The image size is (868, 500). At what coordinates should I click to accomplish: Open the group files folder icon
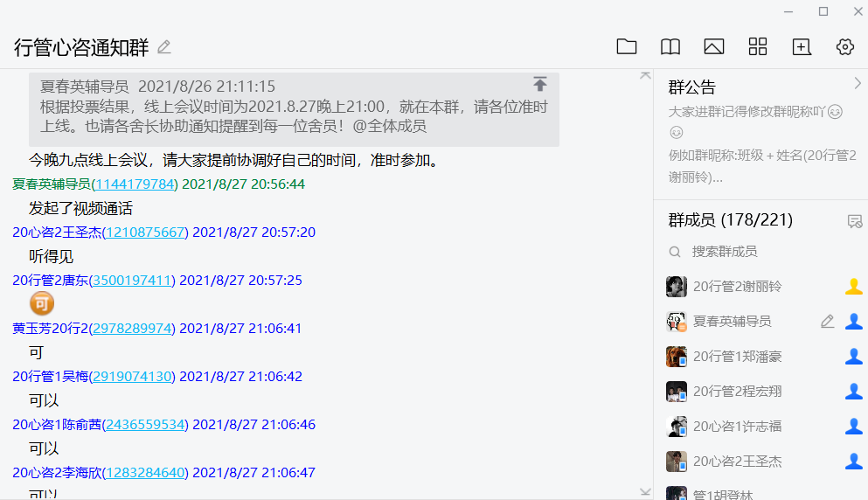coord(626,47)
